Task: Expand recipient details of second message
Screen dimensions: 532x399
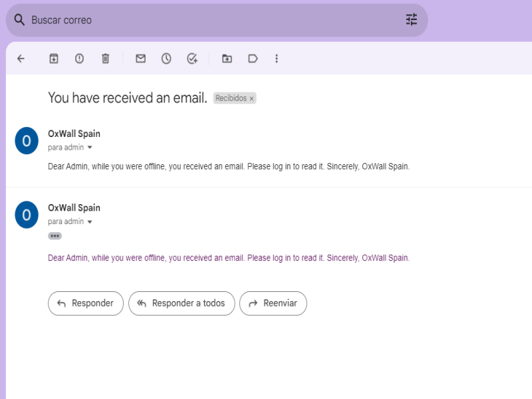Action: [90, 221]
